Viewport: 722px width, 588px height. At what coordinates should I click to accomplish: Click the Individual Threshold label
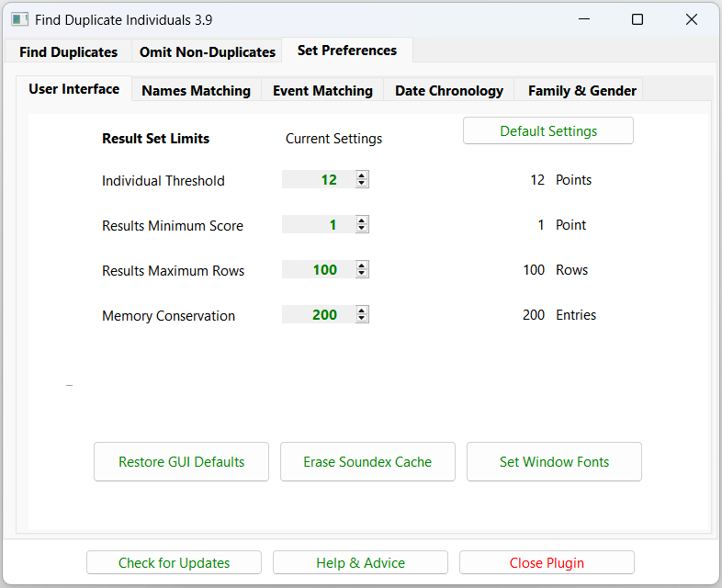point(164,180)
